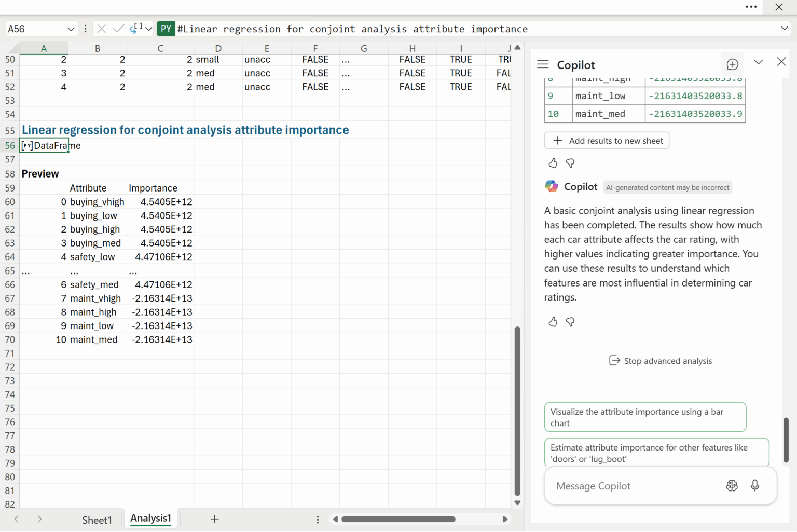The height and width of the screenshot is (532, 797).
Task: Cancel the formula edit with X icon
Action: (102, 29)
